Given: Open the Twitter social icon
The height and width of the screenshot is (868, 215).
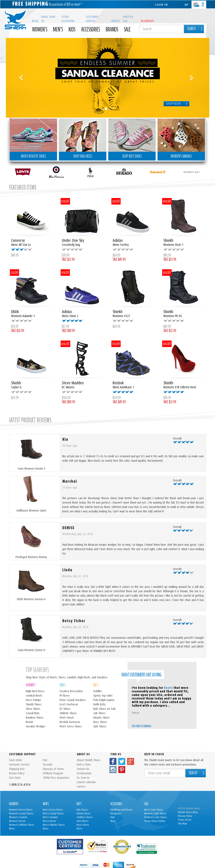Looking at the screenshot, I should (x=122, y=761).
